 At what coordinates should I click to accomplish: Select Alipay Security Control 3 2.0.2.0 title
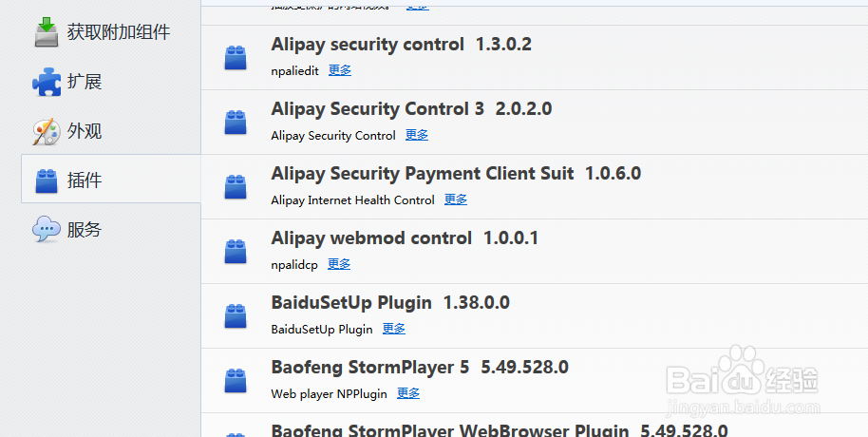coord(411,108)
